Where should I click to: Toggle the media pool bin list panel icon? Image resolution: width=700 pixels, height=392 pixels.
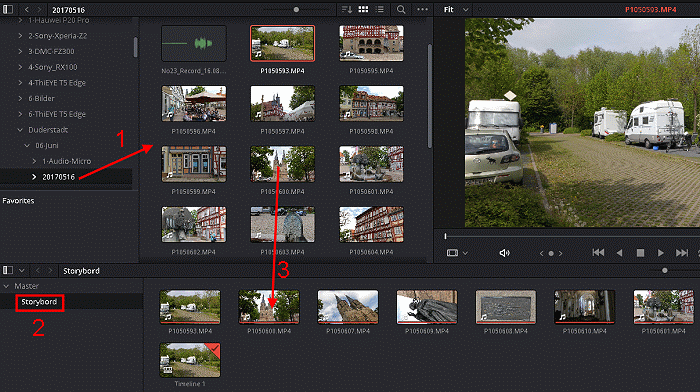tap(8, 271)
